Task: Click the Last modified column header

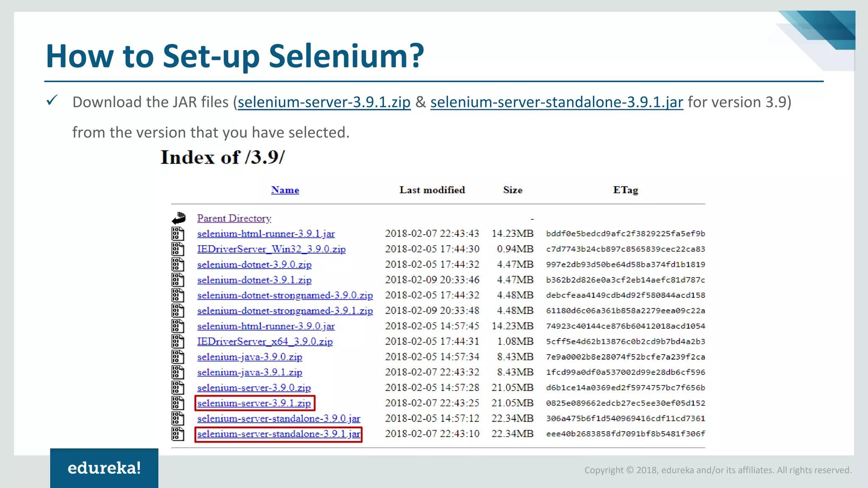Action: point(432,190)
